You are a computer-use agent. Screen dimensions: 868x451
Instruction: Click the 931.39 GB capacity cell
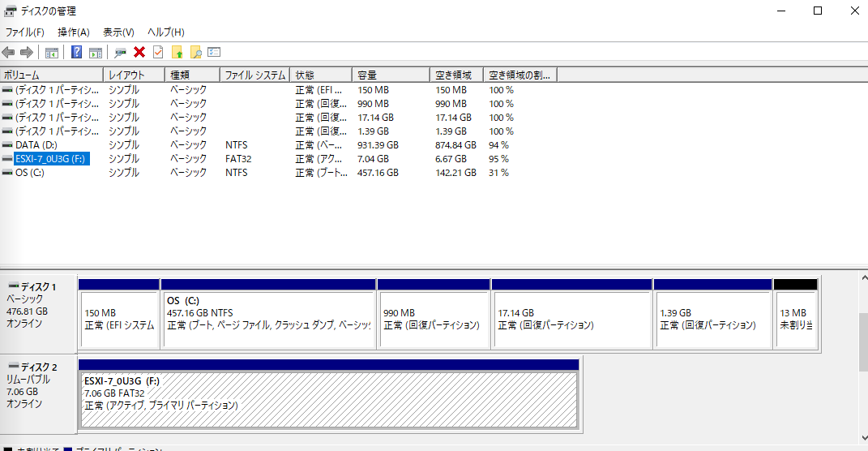(x=378, y=145)
